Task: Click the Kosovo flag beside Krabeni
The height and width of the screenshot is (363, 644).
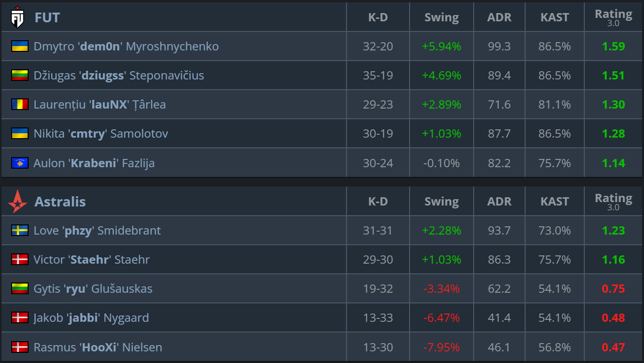Action: tap(20, 163)
